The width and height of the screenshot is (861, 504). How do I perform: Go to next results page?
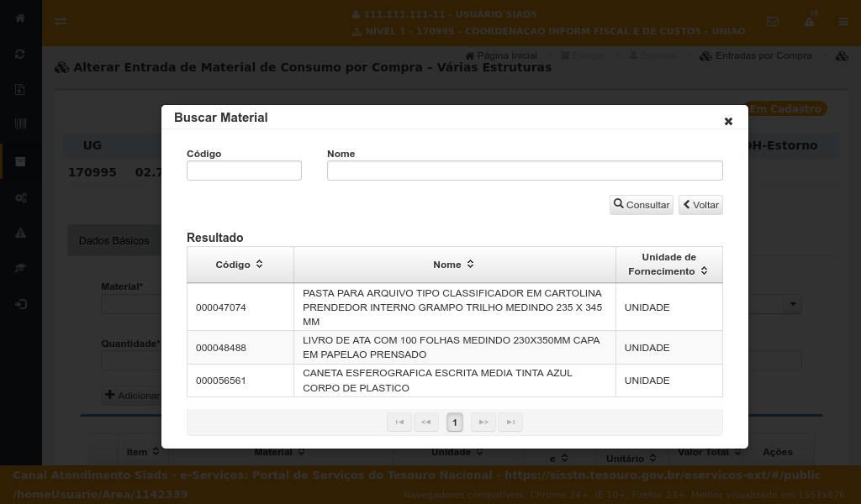pos(483,423)
